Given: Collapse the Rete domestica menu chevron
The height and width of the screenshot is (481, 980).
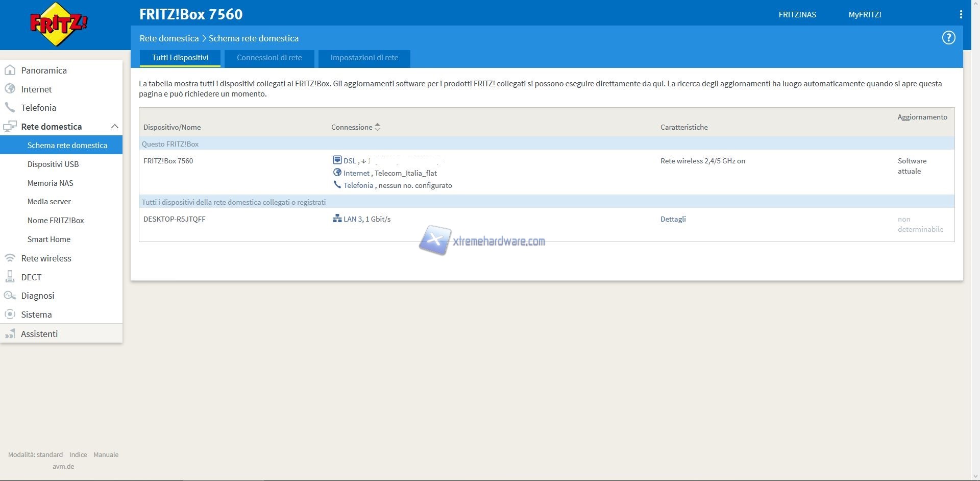Looking at the screenshot, I should 114,127.
